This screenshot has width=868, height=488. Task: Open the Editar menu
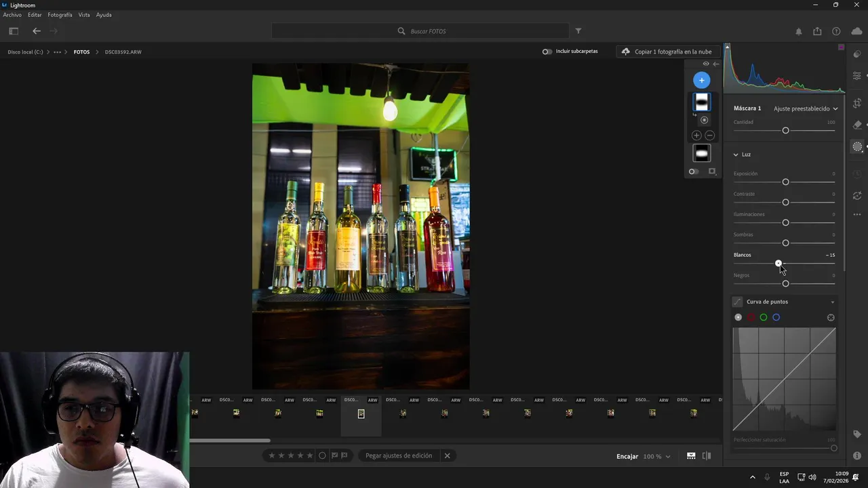coord(35,15)
